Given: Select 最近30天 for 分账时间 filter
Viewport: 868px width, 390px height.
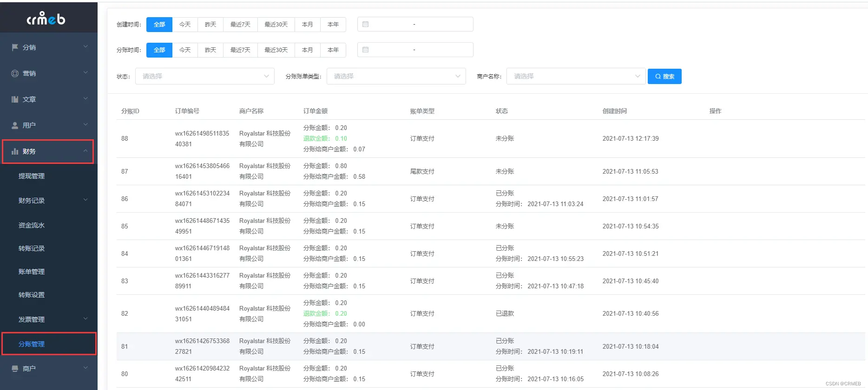Looking at the screenshot, I should click(x=276, y=50).
